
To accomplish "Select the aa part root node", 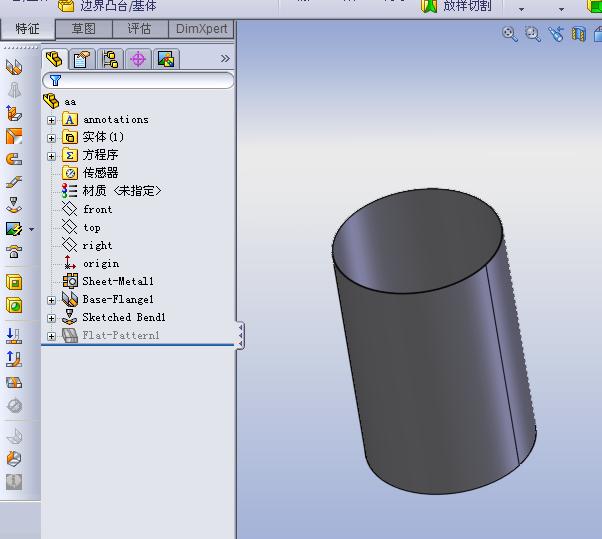I will point(60,102).
